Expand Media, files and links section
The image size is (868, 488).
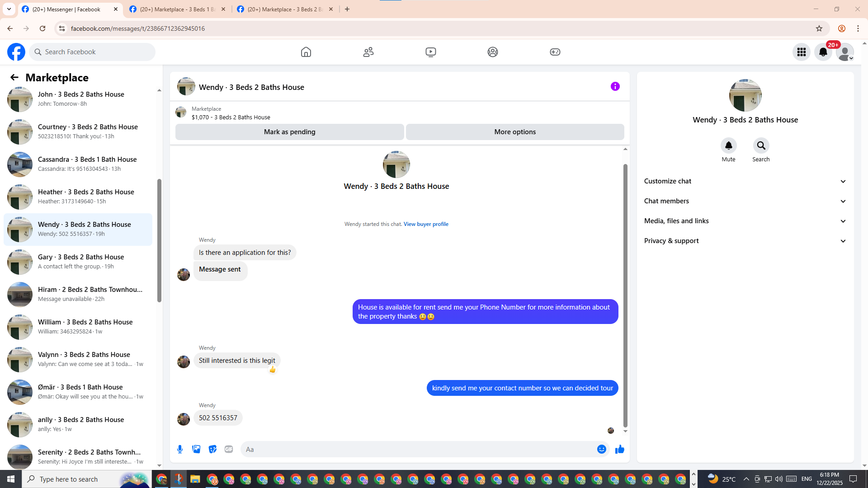pyautogui.click(x=745, y=221)
